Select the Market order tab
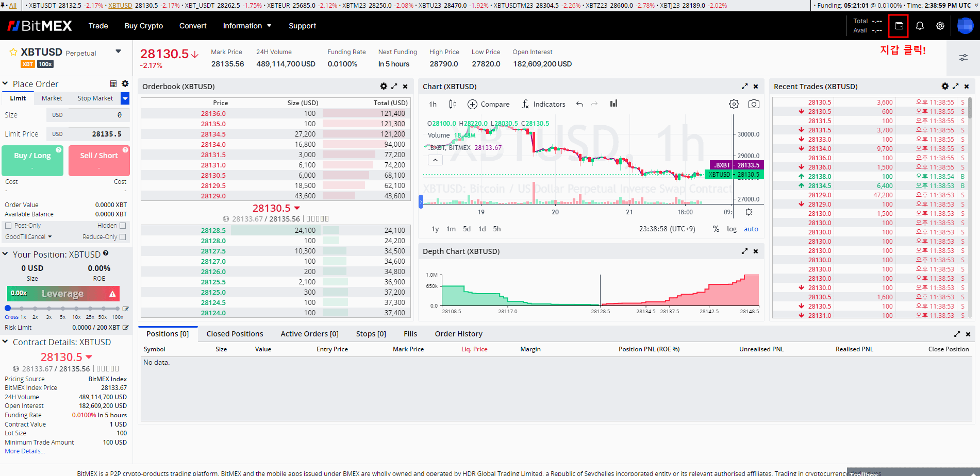This screenshot has width=980, height=476. [52, 98]
